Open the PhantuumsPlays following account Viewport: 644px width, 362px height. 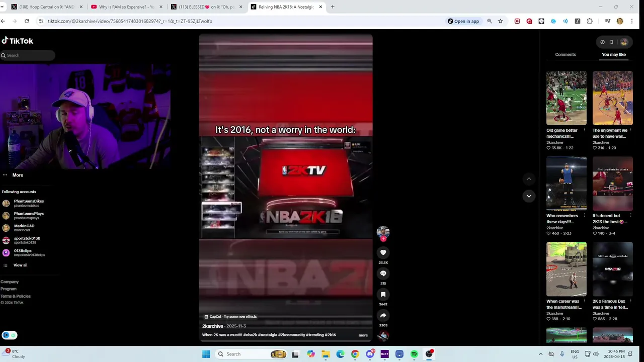[x=24, y=216]
